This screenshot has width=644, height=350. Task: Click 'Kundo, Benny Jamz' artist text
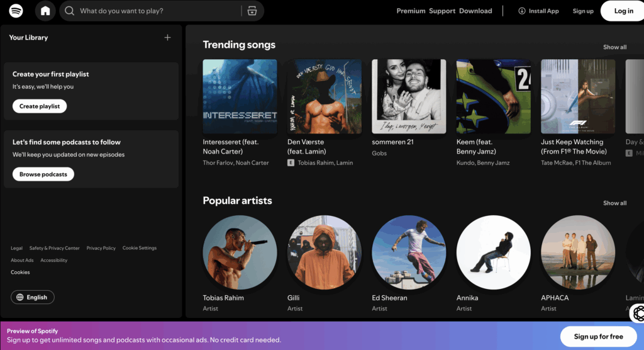pyautogui.click(x=483, y=163)
